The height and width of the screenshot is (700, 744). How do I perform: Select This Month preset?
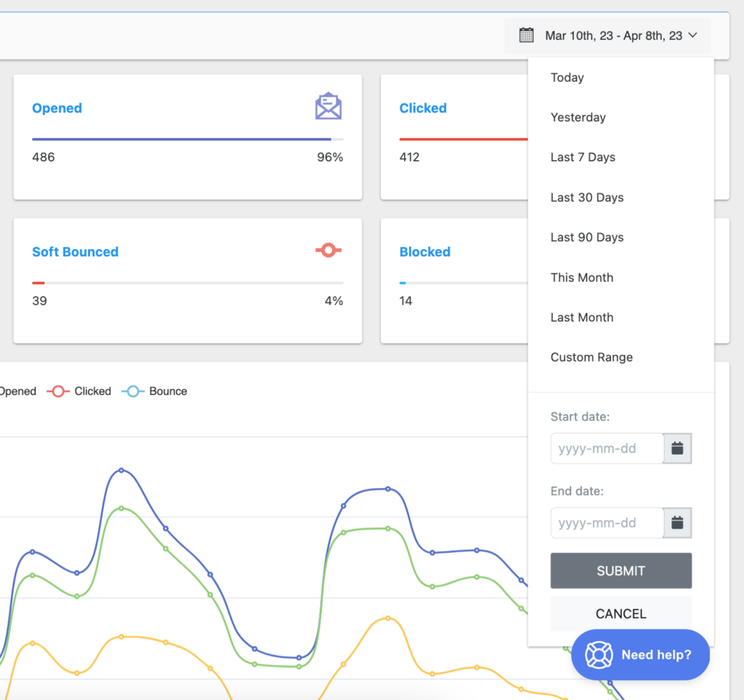point(582,277)
